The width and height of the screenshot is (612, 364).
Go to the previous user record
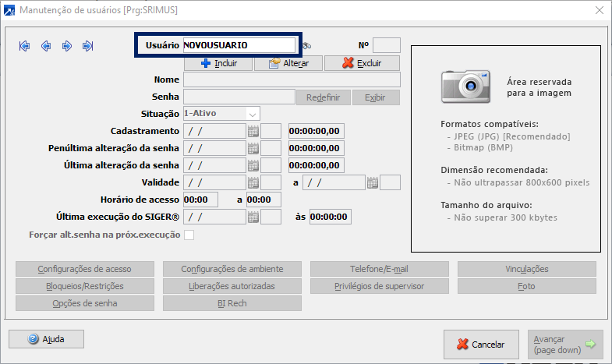(x=46, y=46)
